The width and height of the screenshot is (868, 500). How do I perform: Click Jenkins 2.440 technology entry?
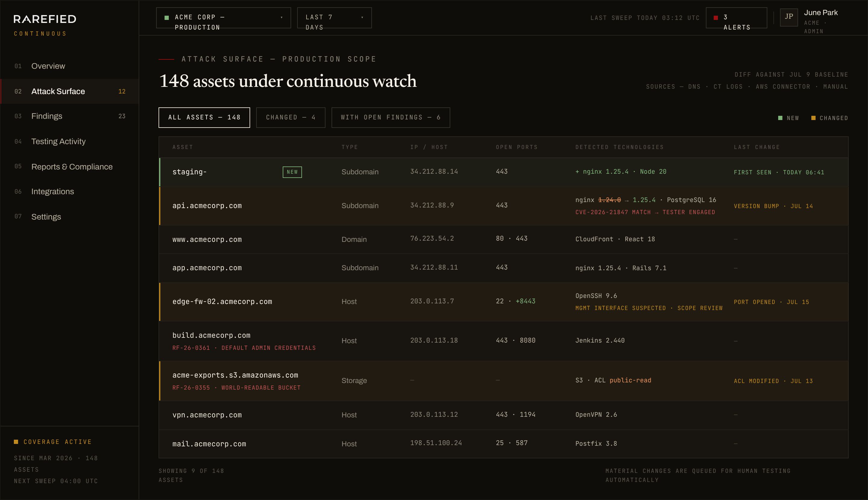click(600, 340)
